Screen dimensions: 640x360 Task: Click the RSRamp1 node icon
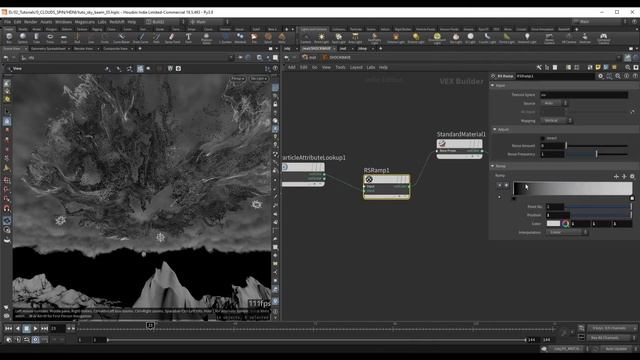point(369,179)
